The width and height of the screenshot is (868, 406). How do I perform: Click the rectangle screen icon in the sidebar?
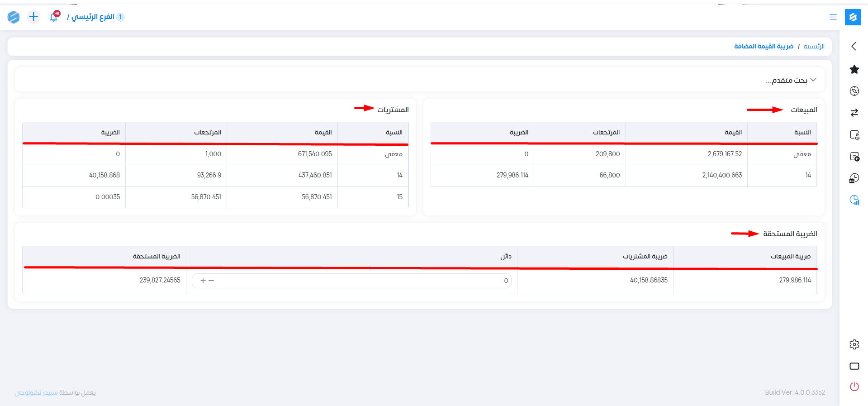tap(854, 366)
